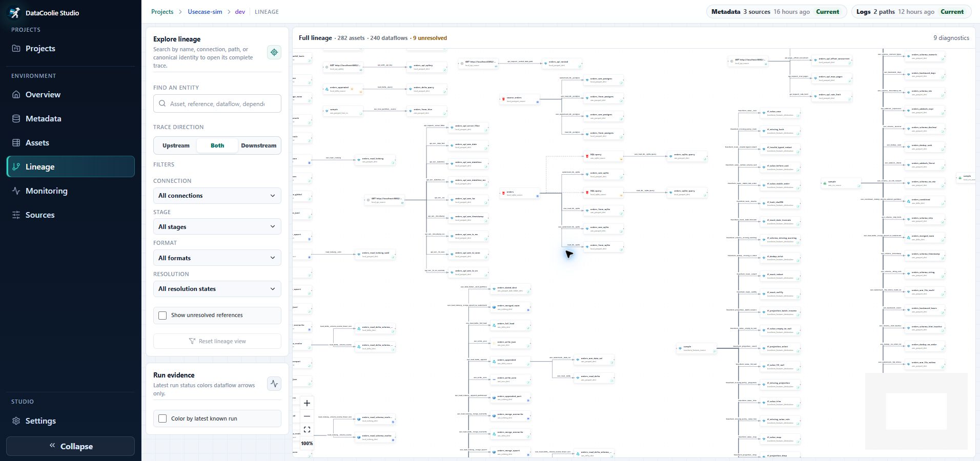Click the activity pulse icon in Run evidence
980x461 pixels.
274,383
